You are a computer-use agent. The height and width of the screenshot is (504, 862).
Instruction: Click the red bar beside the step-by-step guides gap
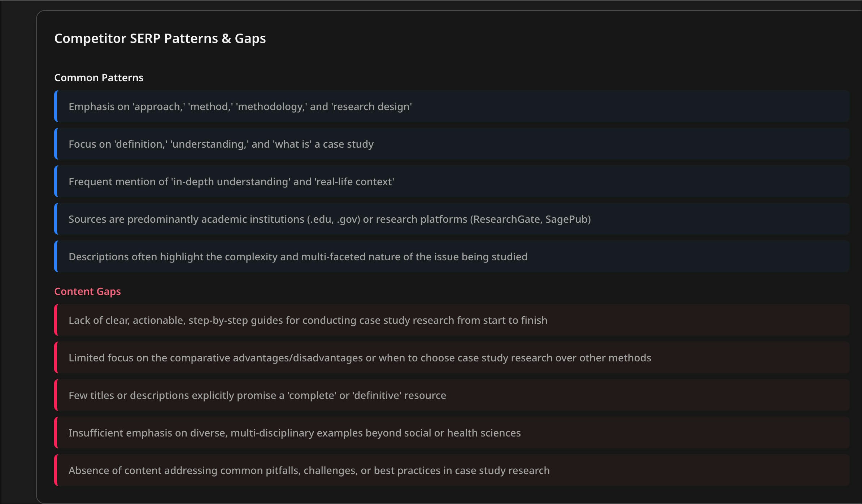[x=56, y=320]
